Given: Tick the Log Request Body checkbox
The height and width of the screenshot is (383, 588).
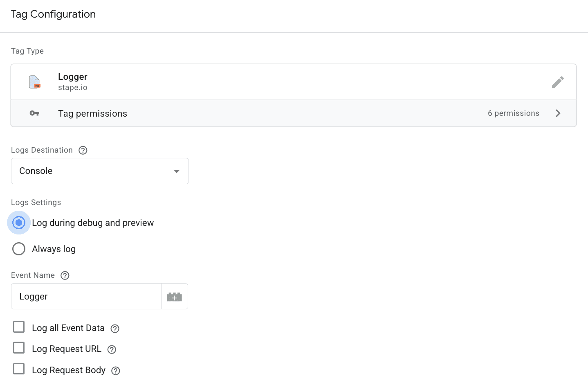Looking at the screenshot, I should [x=19, y=369].
